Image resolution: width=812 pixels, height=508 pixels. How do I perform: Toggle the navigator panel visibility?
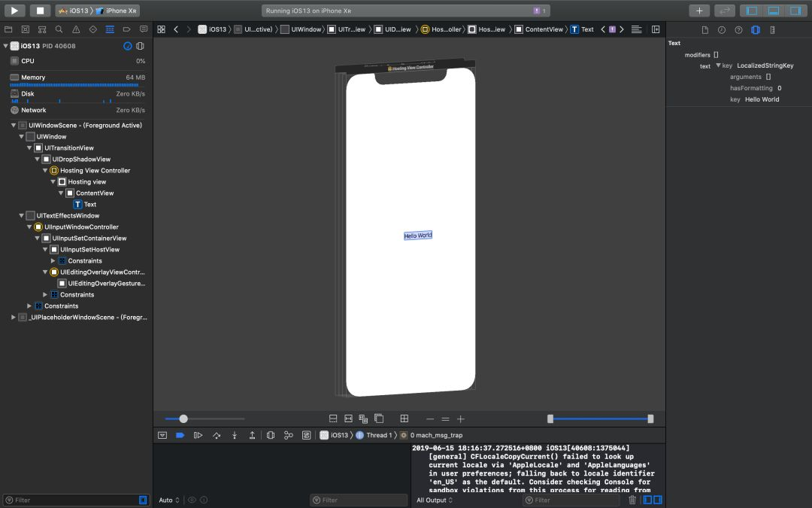(x=751, y=11)
